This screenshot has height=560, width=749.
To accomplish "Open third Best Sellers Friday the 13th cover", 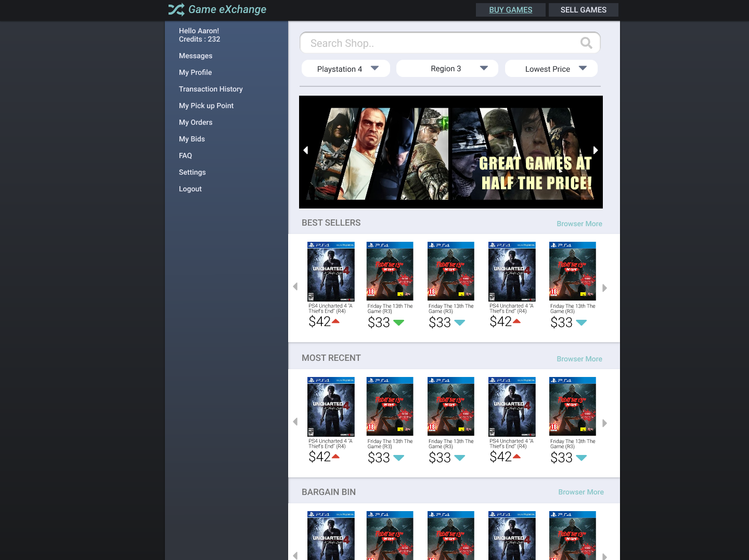I will coord(451,271).
